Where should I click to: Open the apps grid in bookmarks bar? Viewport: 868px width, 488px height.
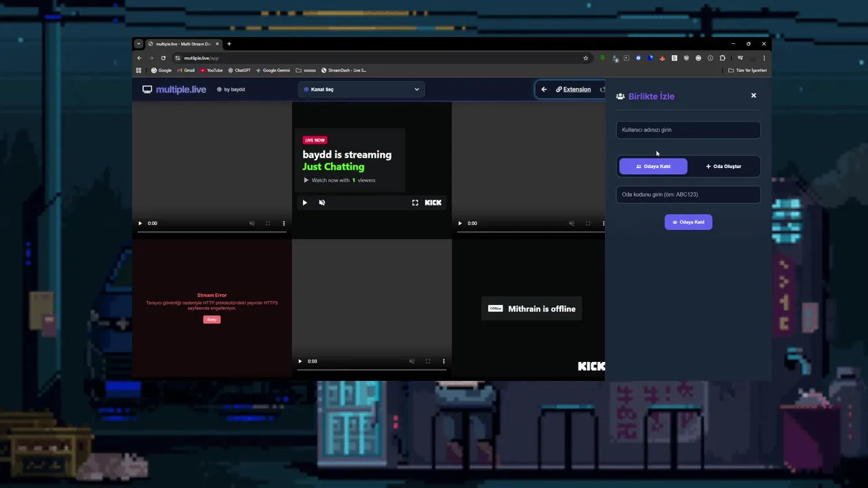coord(138,70)
